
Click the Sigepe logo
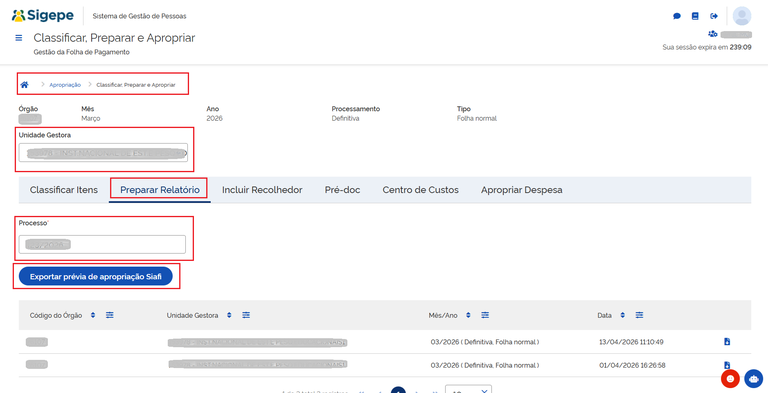pyautogui.click(x=43, y=16)
